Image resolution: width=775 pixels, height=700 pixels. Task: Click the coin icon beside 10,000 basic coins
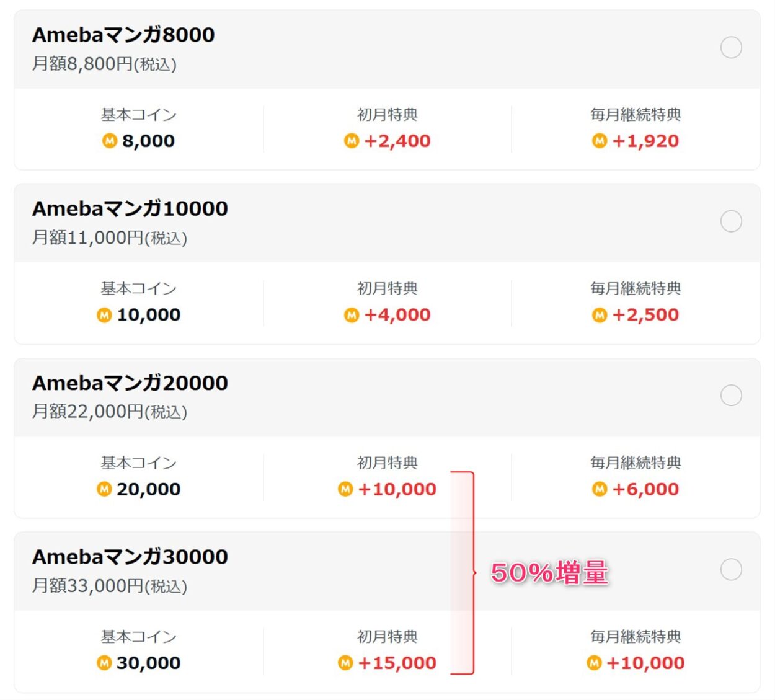(104, 315)
